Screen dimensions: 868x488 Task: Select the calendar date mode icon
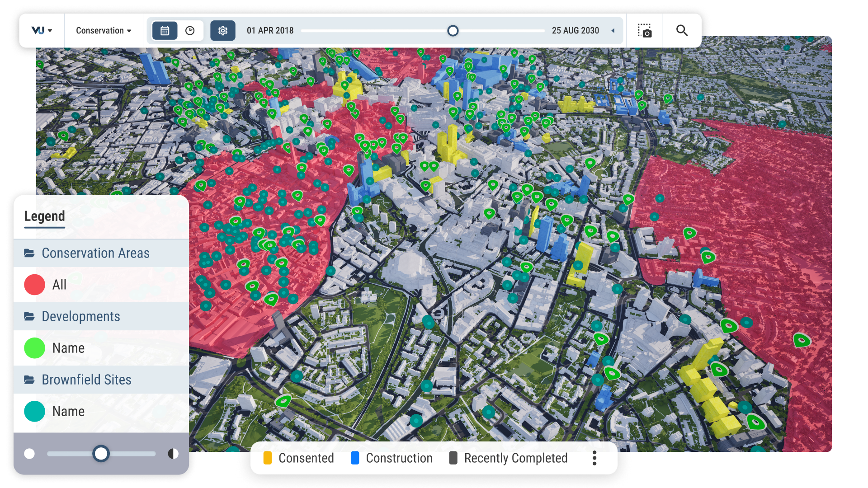(165, 31)
